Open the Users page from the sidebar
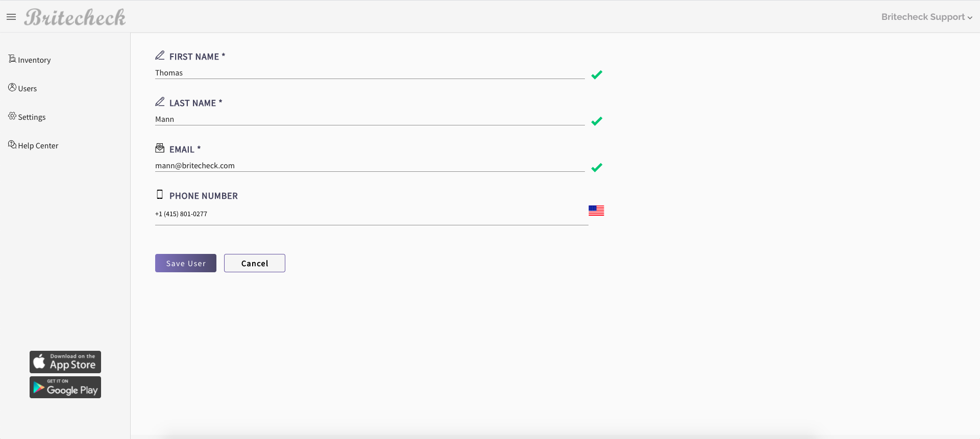Image resolution: width=980 pixels, height=439 pixels. click(x=27, y=88)
